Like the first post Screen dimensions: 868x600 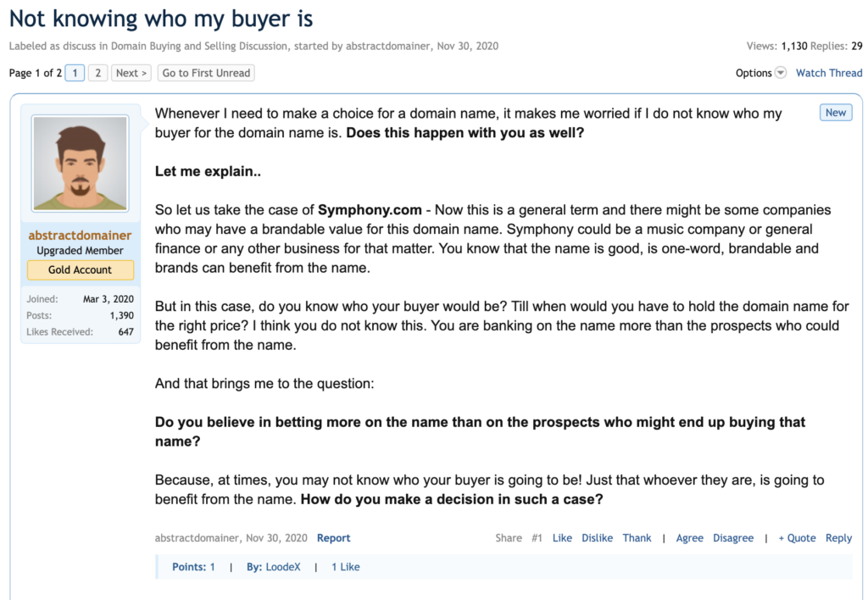click(562, 538)
